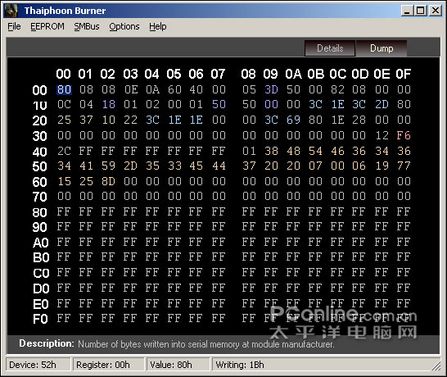
Task: Select byte 38 in row 40
Action: point(271,151)
